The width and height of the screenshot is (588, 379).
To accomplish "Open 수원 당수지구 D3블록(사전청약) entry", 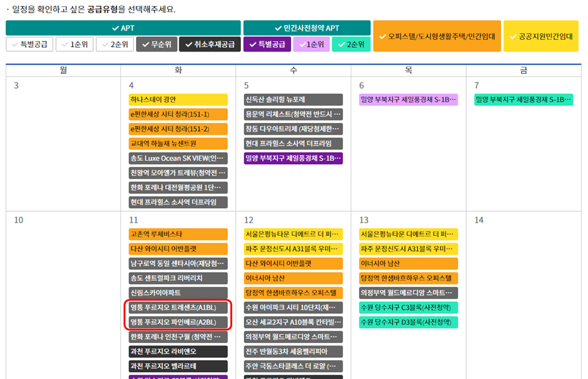I will (409, 322).
